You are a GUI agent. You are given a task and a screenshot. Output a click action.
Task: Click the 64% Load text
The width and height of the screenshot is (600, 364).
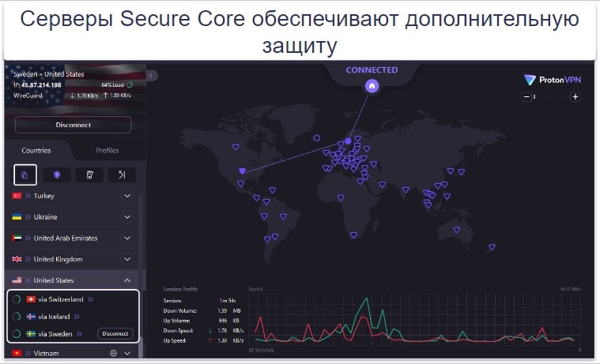coord(112,85)
